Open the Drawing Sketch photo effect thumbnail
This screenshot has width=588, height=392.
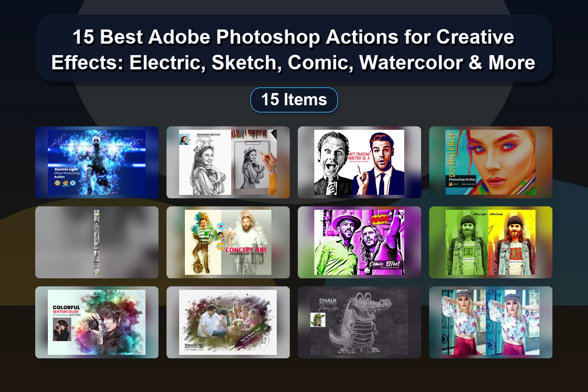(x=228, y=162)
